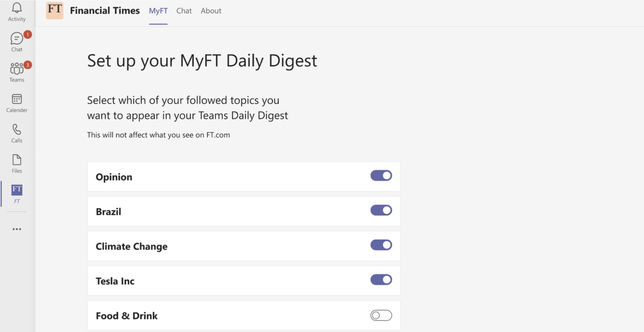Select the MyFT tab
This screenshot has height=332, width=644.
tap(158, 10)
